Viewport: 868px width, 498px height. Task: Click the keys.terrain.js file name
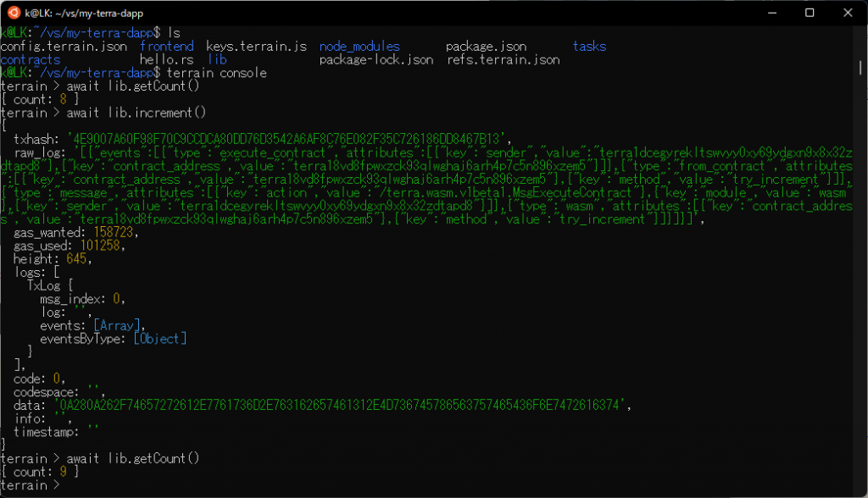point(256,47)
